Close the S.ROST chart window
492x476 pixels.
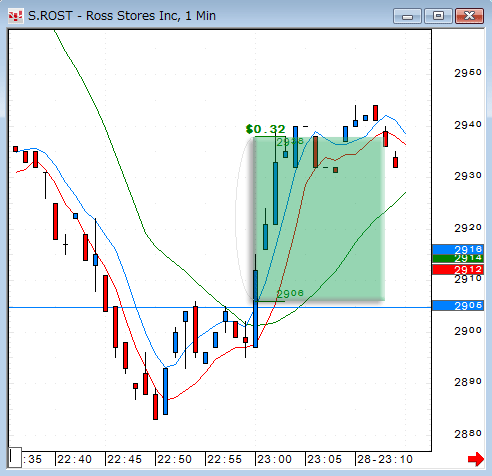point(469,16)
